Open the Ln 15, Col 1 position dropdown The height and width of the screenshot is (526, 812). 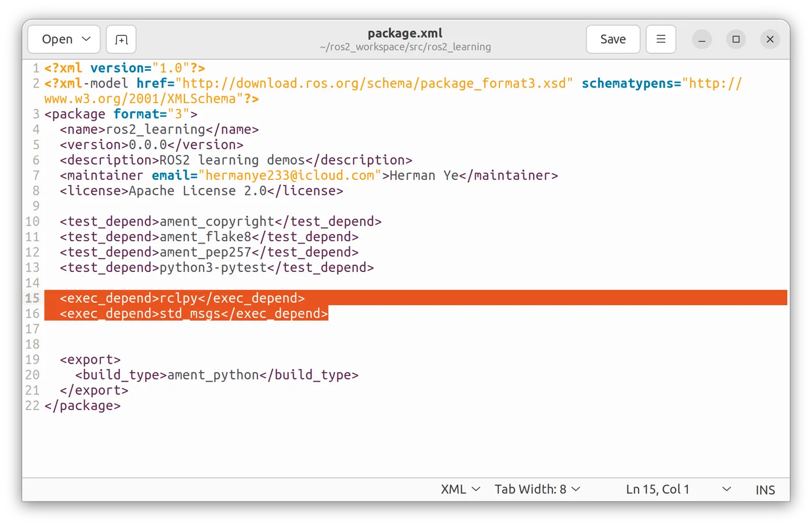pyautogui.click(x=678, y=489)
